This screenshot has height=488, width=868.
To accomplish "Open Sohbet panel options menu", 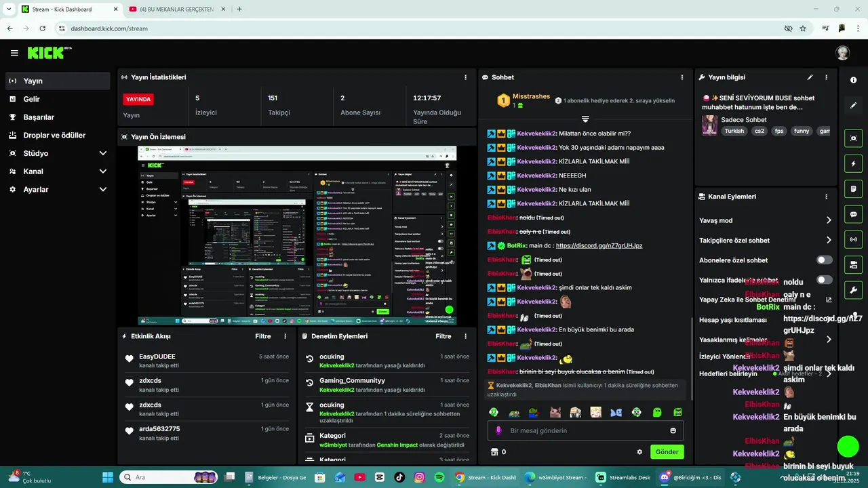I will click(682, 77).
